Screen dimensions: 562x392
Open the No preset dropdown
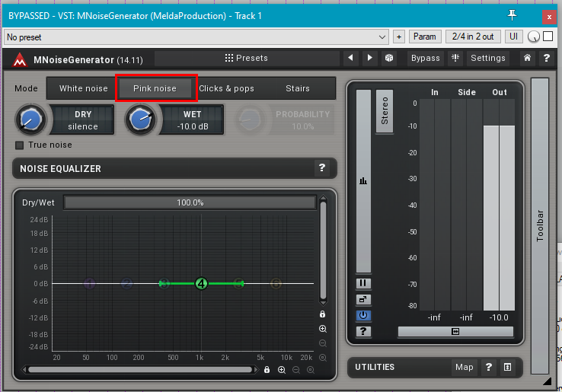[x=196, y=37]
